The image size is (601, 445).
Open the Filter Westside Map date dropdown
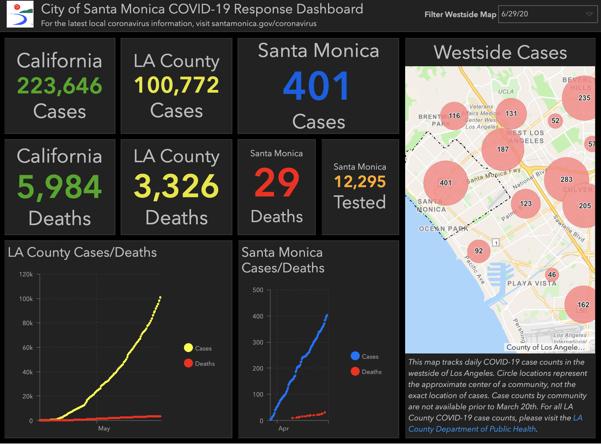coord(547,15)
